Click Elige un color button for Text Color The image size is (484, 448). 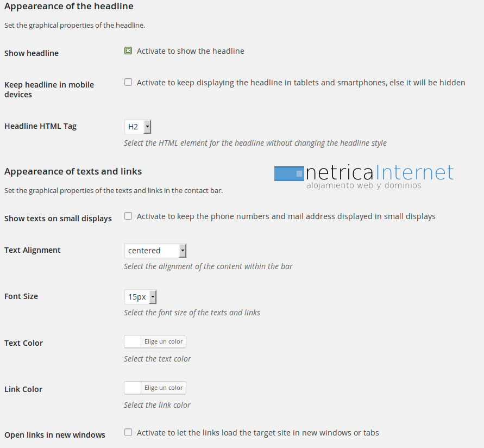164,341
